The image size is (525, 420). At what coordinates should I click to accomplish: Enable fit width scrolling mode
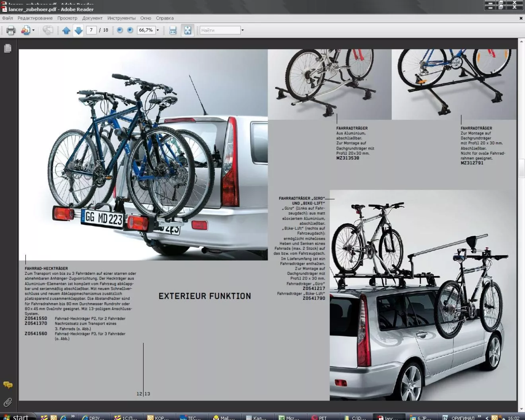[x=173, y=30]
